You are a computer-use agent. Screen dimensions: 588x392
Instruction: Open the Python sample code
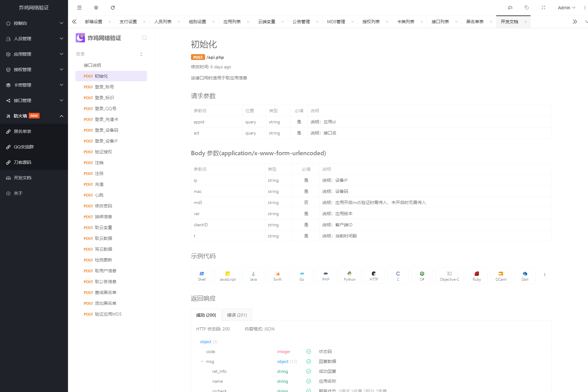tap(349, 275)
